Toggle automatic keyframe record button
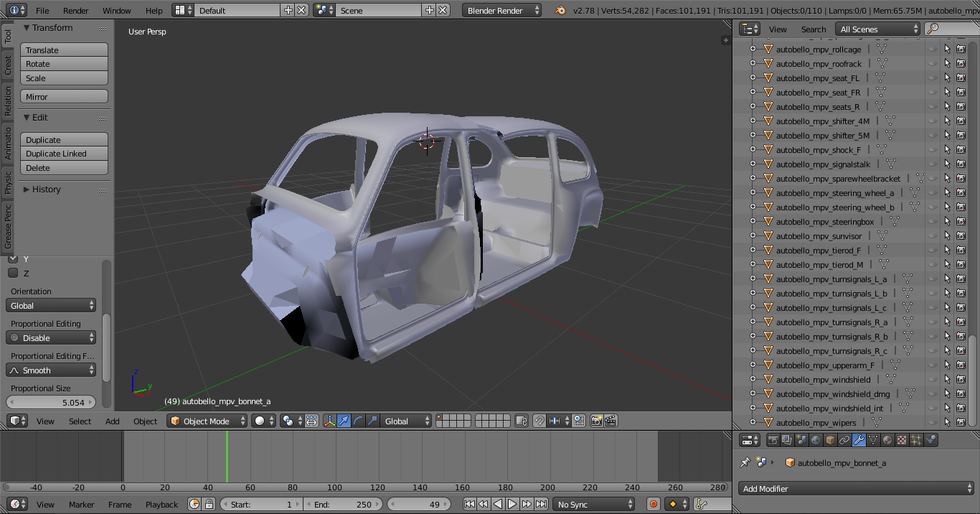This screenshot has width=980, height=514. pos(653,505)
